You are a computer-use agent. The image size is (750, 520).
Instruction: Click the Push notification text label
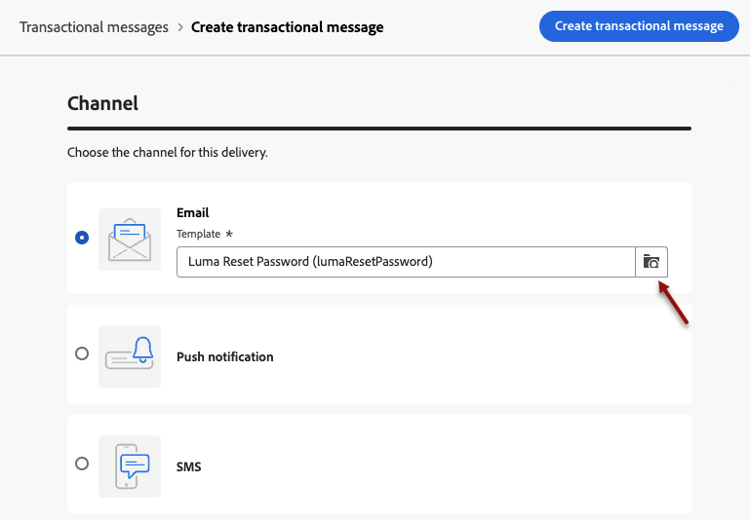[x=225, y=357]
